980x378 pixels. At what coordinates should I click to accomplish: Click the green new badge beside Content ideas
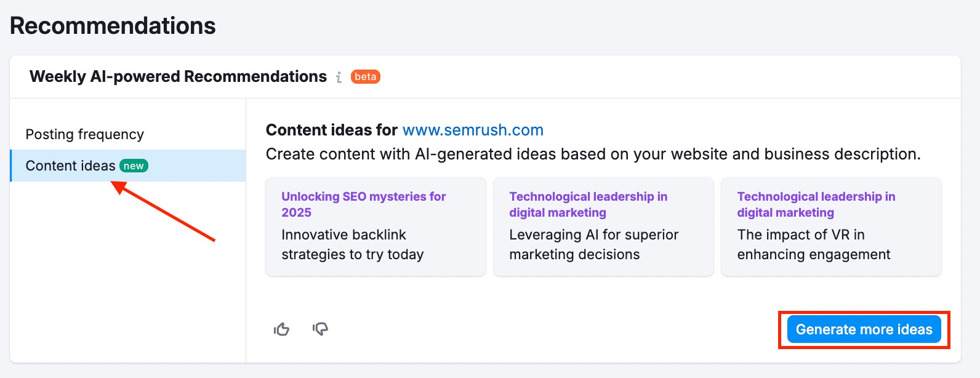click(x=134, y=165)
